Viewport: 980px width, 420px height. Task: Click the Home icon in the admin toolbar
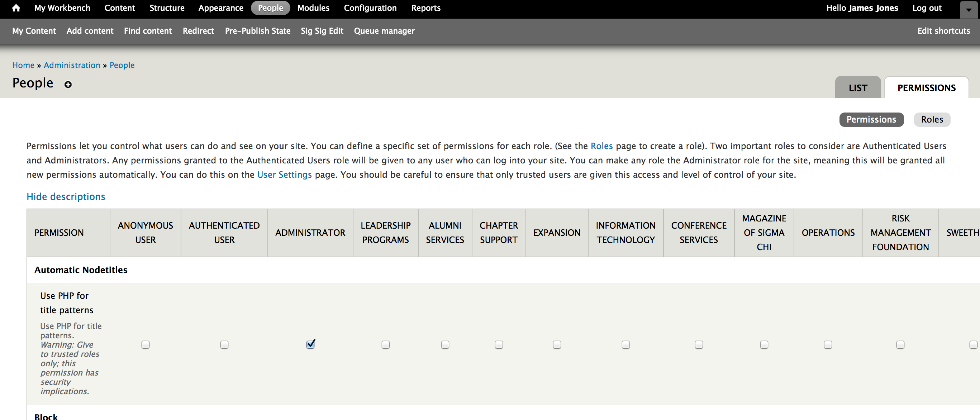pos(16,8)
